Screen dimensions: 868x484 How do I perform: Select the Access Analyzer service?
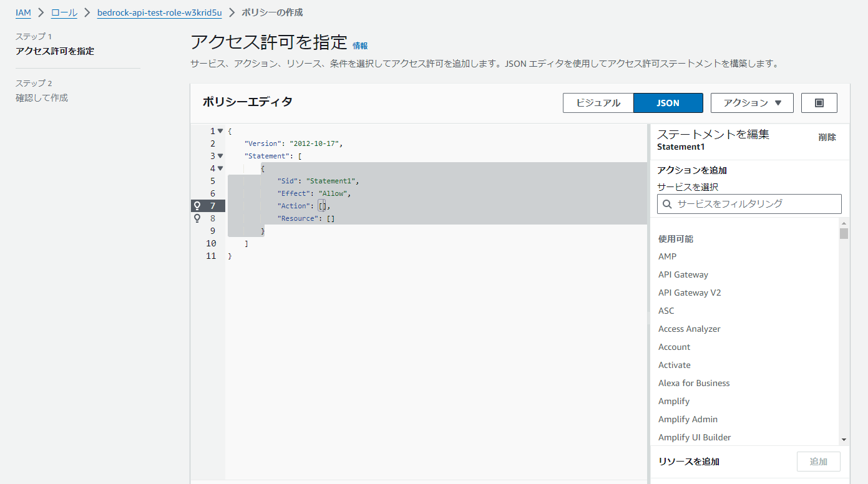pyautogui.click(x=690, y=329)
